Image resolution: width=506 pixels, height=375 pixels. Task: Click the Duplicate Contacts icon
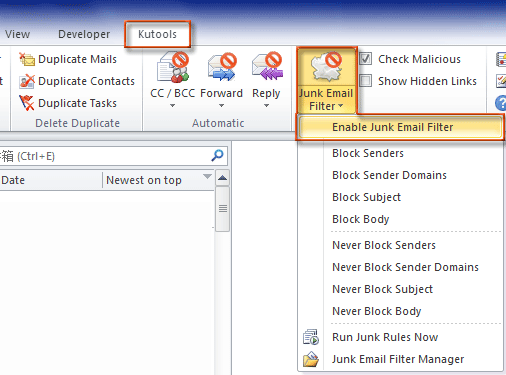(x=27, y=81)
